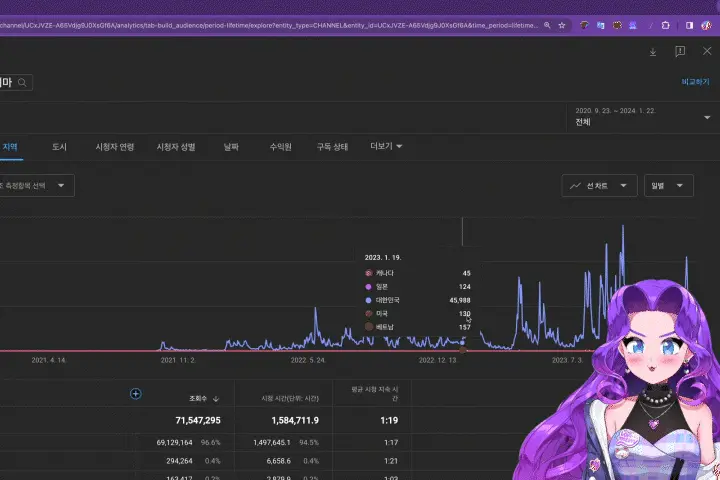The width and height of the screenshot is (720, 480).
Task: Click the magnifier icon in search box
Action: click(x=22, y=83)
